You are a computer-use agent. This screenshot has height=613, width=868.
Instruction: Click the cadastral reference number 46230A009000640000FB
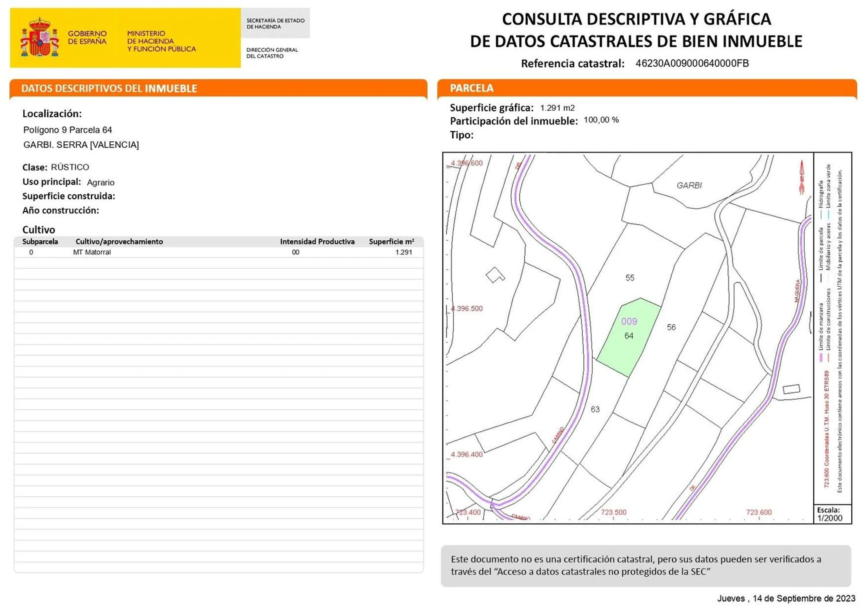tap(692, 63)
